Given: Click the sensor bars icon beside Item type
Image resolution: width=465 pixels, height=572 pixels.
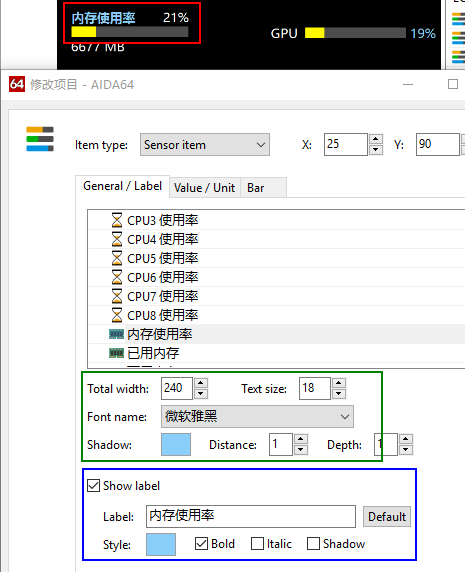Looking at the screenshot, I should tap(40, 139).
